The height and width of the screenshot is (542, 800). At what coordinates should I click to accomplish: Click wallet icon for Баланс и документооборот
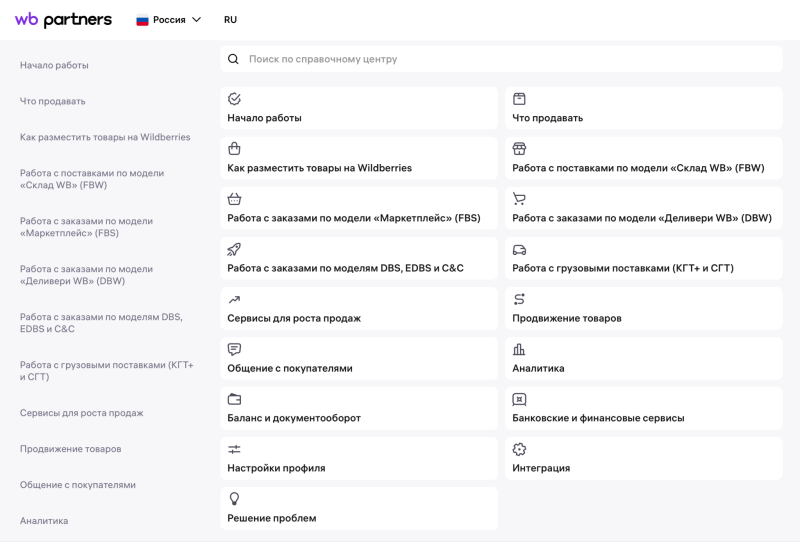point(234,399)
